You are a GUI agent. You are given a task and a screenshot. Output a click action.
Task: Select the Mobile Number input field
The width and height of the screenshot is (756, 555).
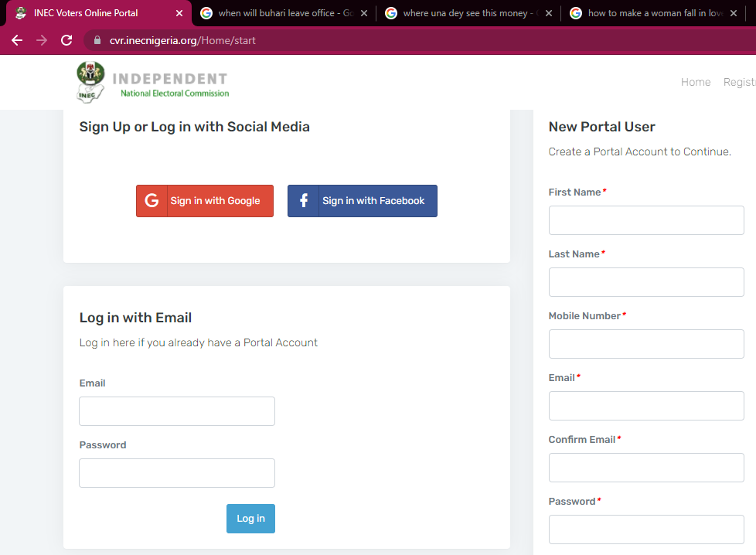[x=646, y=344]
